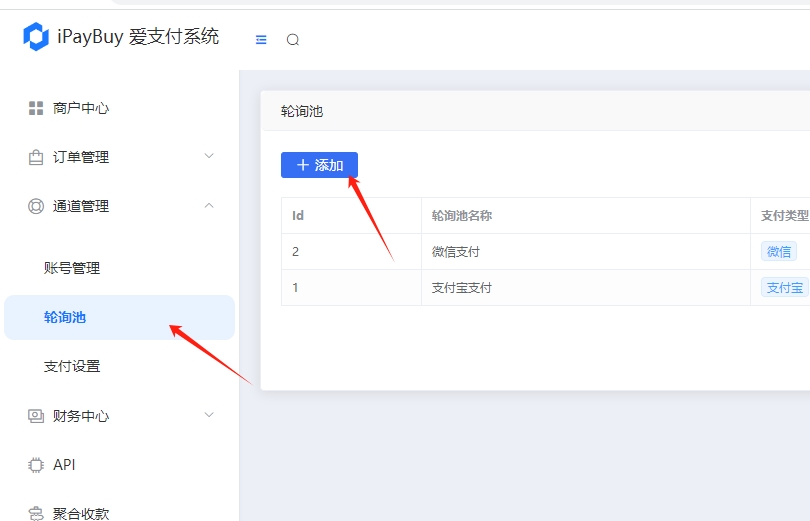Click the iPayBuy logo icon
This screenshot has width=810, height=521.
point(36,38)
